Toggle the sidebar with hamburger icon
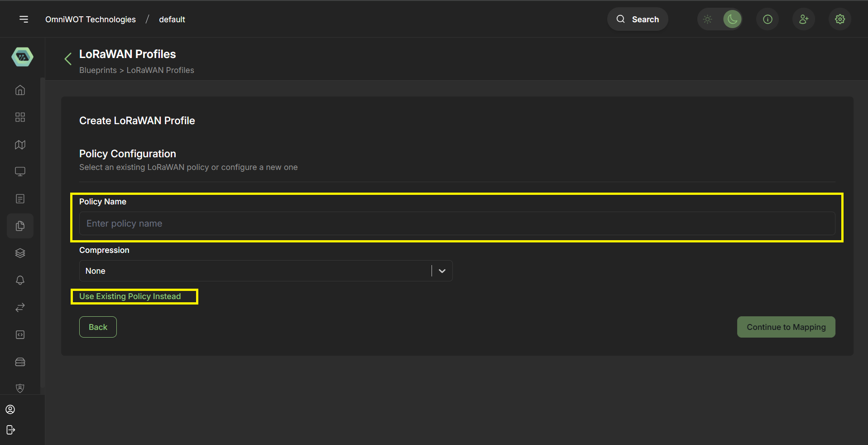The image size is (868, 445). pyautogui.click(x=24, y=19)
